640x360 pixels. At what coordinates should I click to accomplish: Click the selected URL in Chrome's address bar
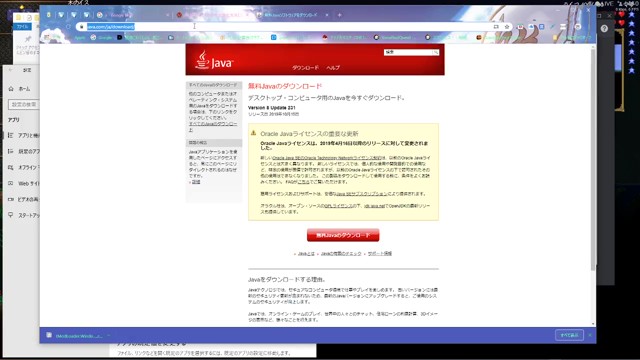point(111,27)
